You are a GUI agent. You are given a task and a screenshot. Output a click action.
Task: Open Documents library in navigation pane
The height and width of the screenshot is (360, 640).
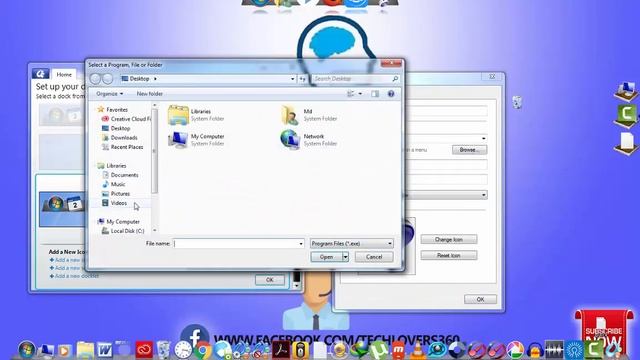[x=124, y=175]
